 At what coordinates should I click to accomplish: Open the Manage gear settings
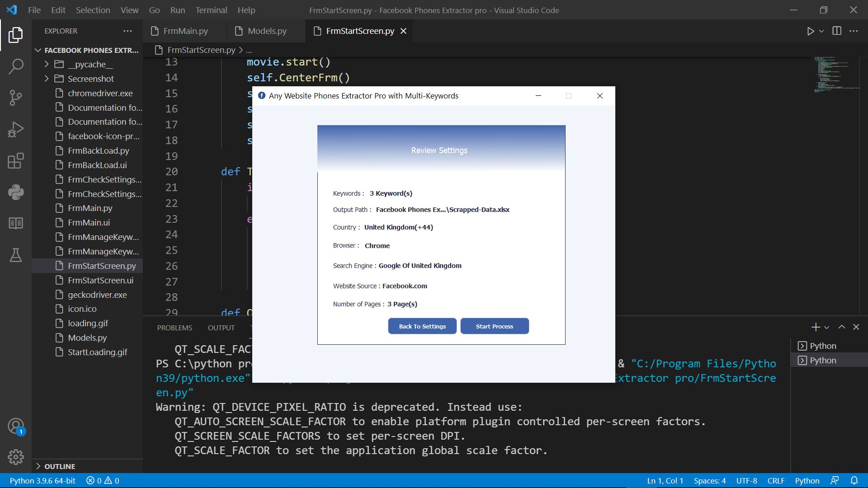click(x=16, y=457)
